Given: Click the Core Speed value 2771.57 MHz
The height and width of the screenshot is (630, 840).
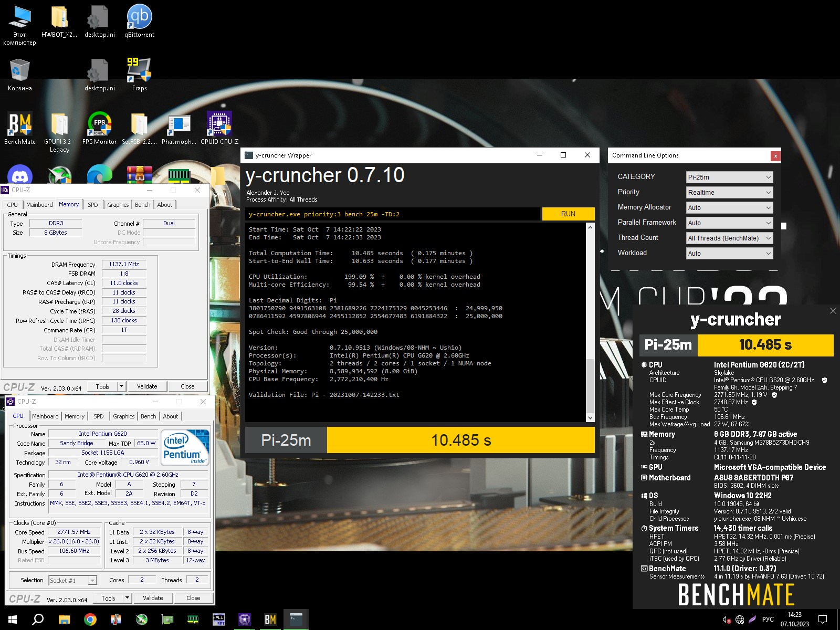Looking at the screenshot, I should (x=74, y=532).
